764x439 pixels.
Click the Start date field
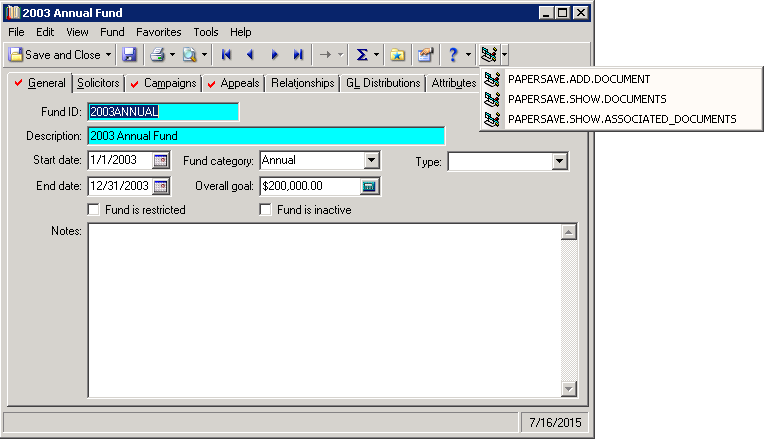tap(119, 160)
